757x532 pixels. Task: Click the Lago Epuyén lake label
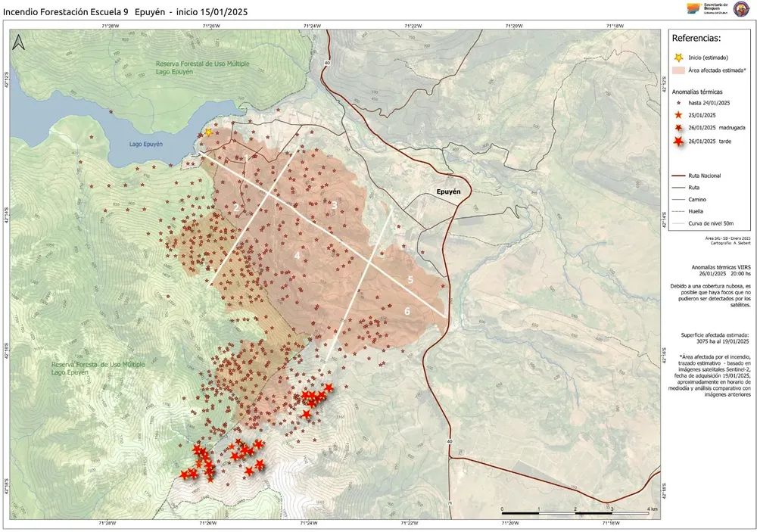click(x=147, y=143)
